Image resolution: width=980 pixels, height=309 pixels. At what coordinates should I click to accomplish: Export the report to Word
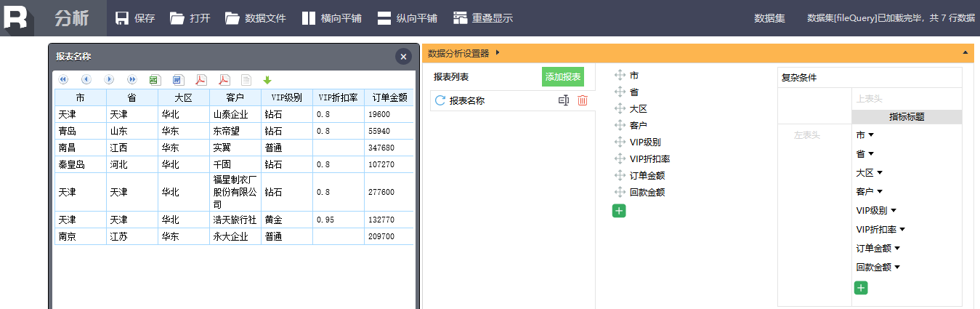coord(178,79)
